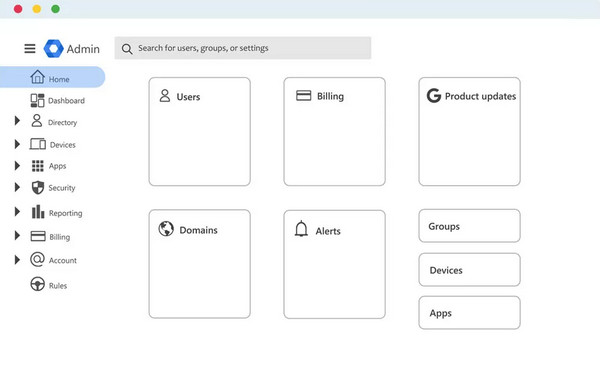
Task: Click the Billing card icon in sidebar
Action: pyautogui.click(x=38, y=236)
